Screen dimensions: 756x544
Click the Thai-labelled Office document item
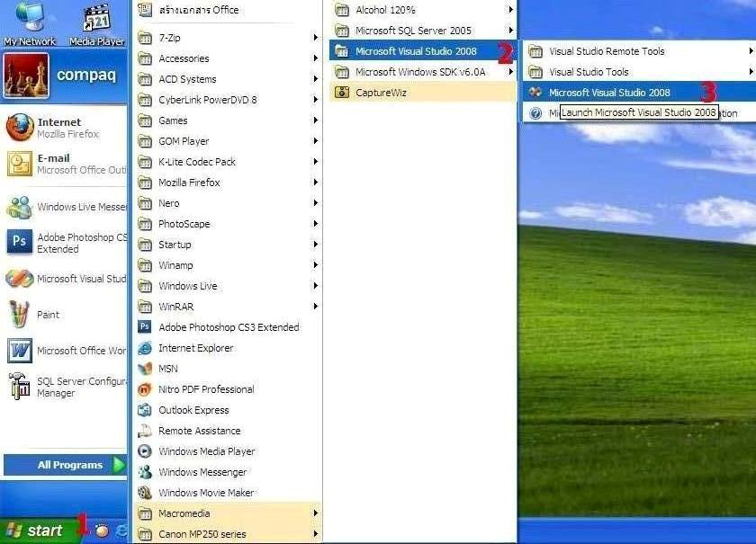(227, 10)
